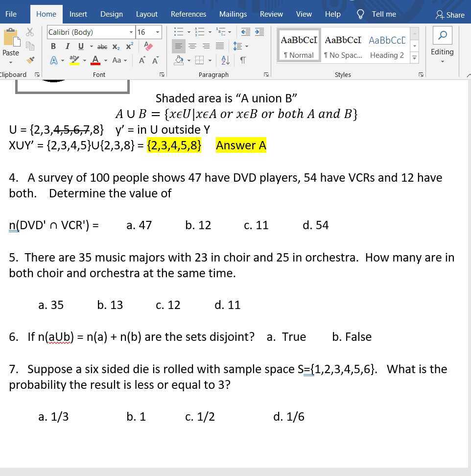Click the Shading paint bucket icon
Image resolution: width=471 pixels, height=476 pixels.
[x=179, y=60]
